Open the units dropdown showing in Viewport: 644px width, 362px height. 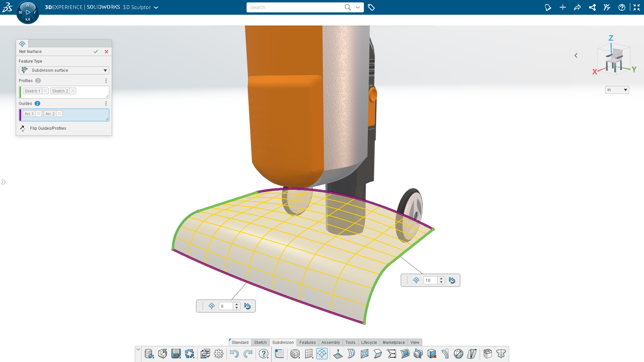617,90
